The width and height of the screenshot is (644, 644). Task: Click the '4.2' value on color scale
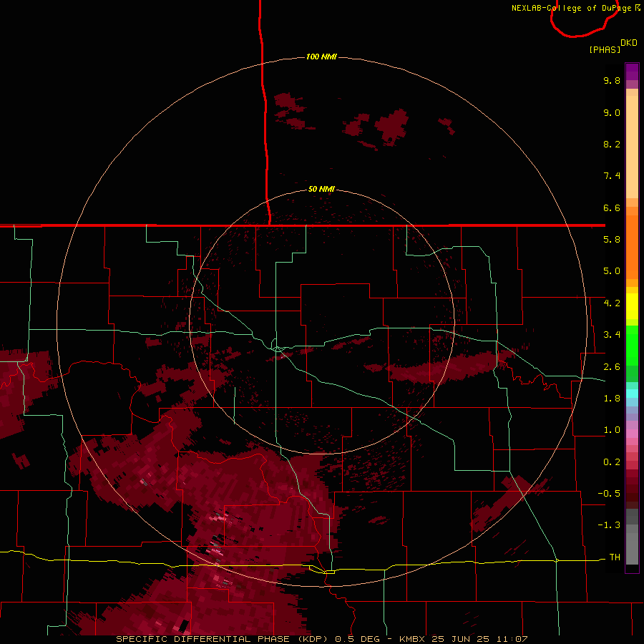(x=612, y=303)
